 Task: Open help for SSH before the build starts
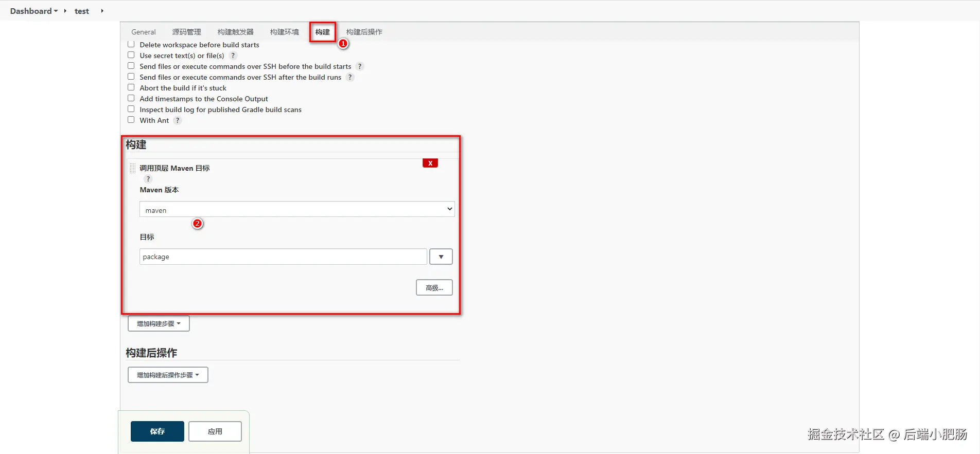pos(360,66)
